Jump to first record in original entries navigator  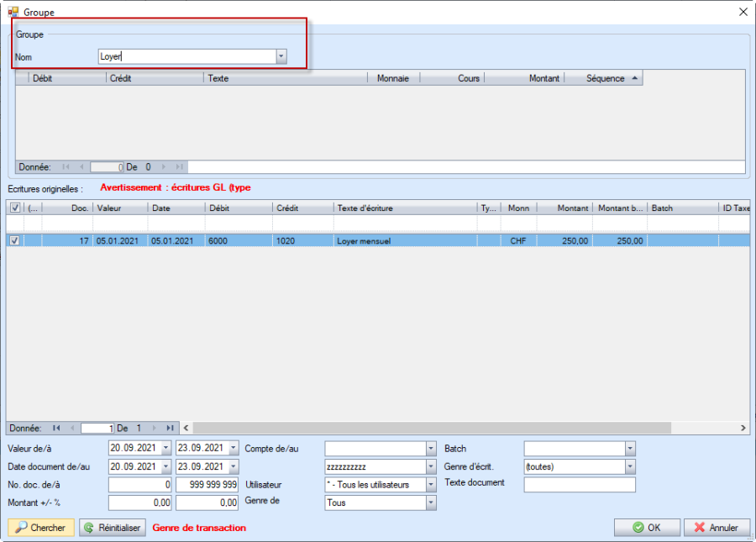57,428
